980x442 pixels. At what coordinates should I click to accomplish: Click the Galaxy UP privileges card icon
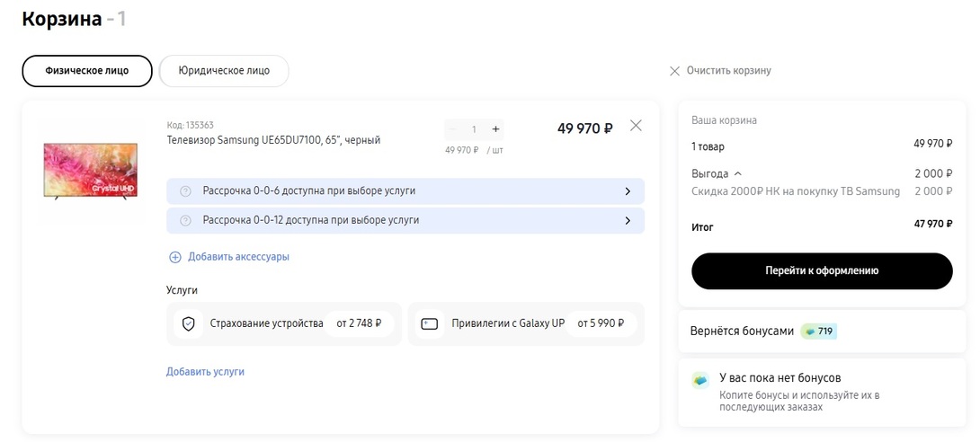coord(430,323)
